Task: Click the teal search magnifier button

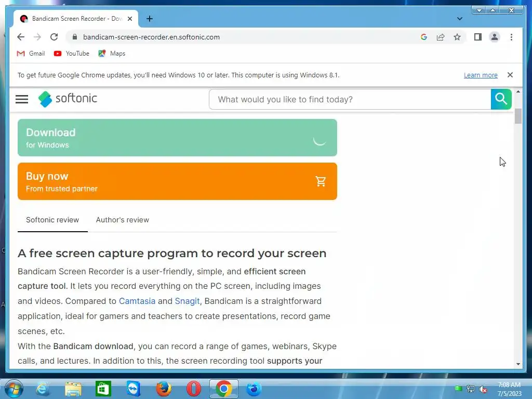Action: point(501,99)
